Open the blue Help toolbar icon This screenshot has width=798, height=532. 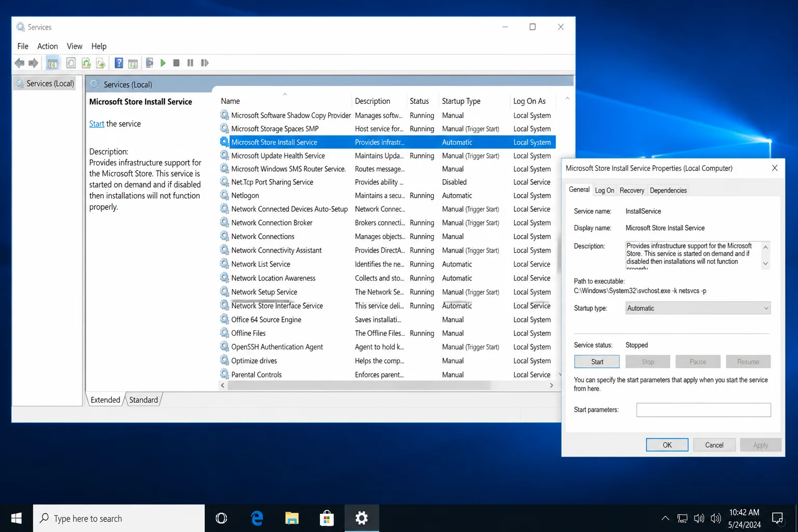119,63
